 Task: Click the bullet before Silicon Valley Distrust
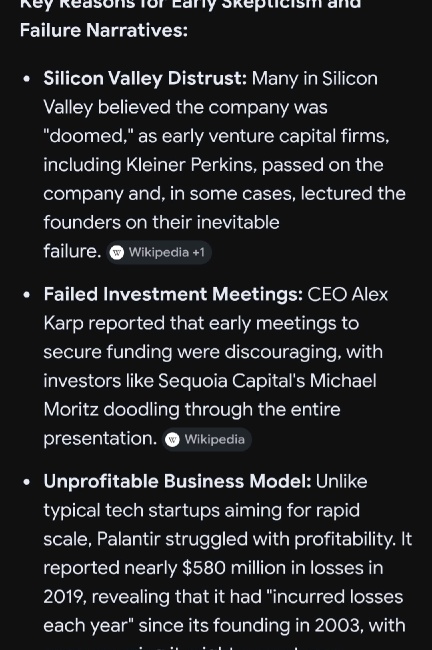tap(27, 79)
